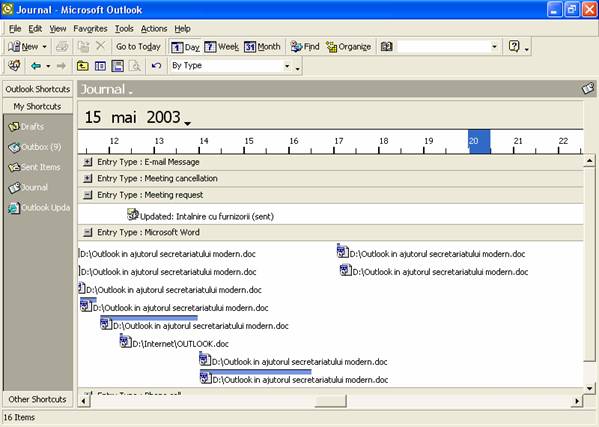Viewport: 599px width, 427px height.
Task: Toggle the Preview Pane icon
Action: pyautogui.click(x=118, y=66)
